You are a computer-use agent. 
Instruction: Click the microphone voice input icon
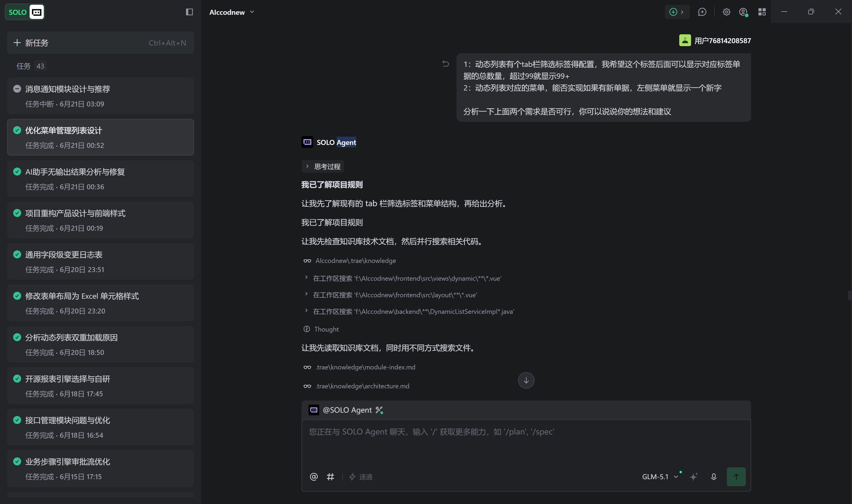(x=714, y=477)
